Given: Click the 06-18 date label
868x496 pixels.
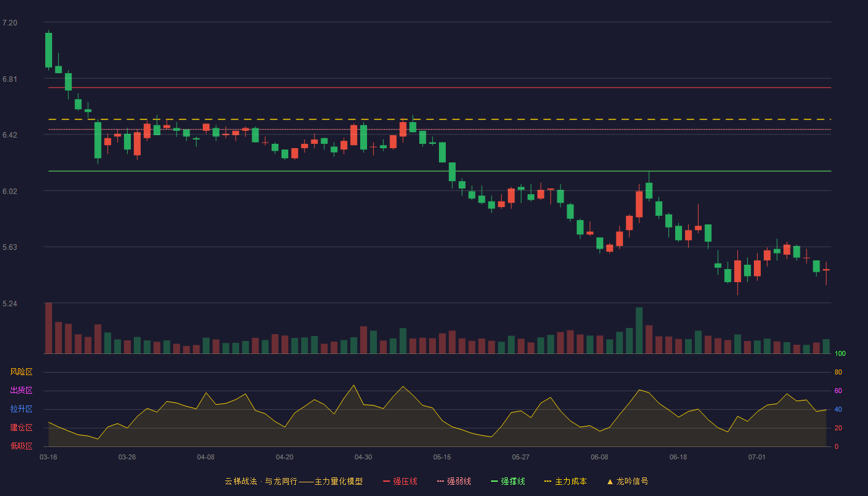Looking at the screenshot, I should (678, 457).
